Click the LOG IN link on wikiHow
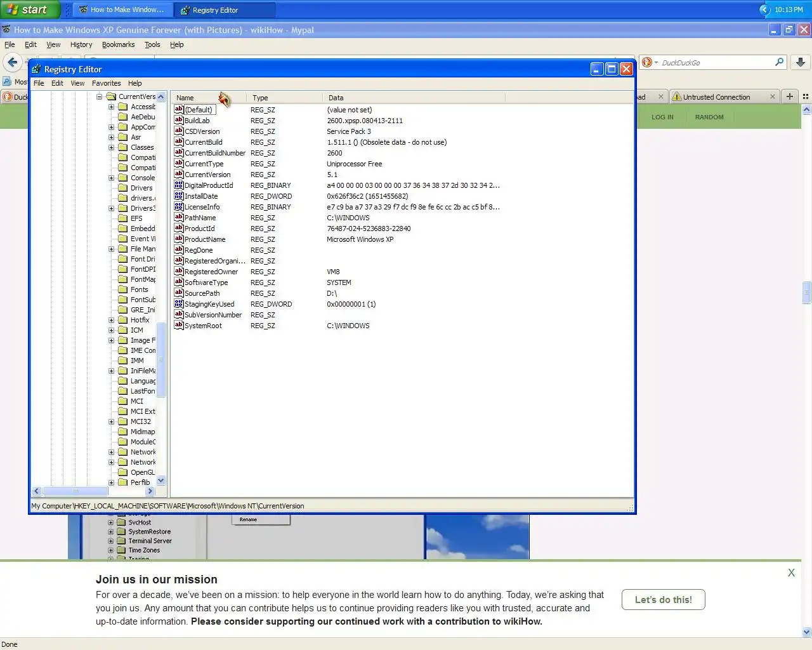812x650 pixels. click(662, 117)
